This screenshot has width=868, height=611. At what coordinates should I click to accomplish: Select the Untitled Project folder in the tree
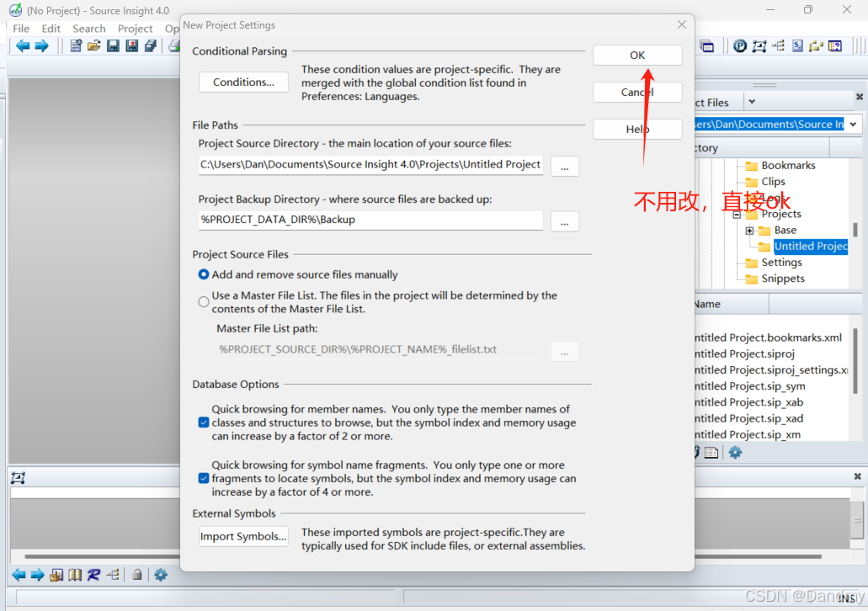[811, 247]
